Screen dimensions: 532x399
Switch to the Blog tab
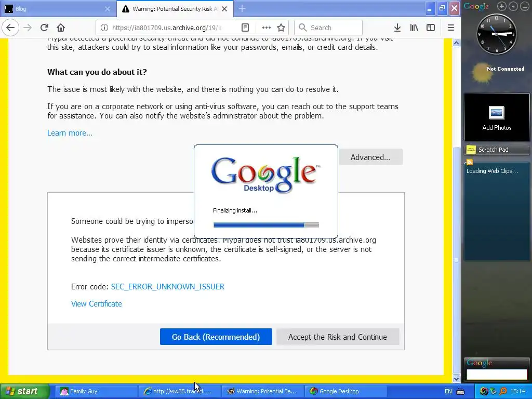tap(58, 9)
